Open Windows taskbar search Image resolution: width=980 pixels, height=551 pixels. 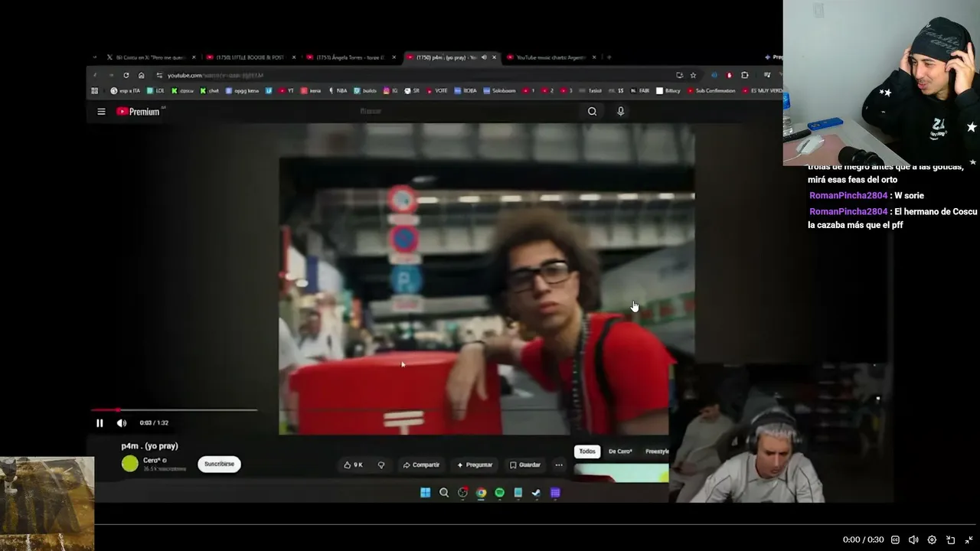pos(444,493)
